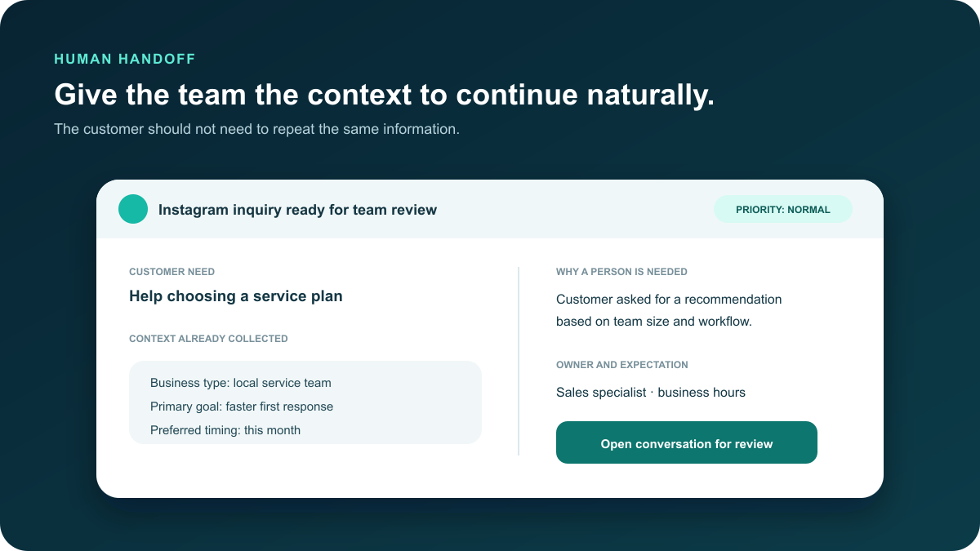Select the CONTEXT ALREADY COLLECTED label
Screen dimensions: 980x551
tap(208, 339)
